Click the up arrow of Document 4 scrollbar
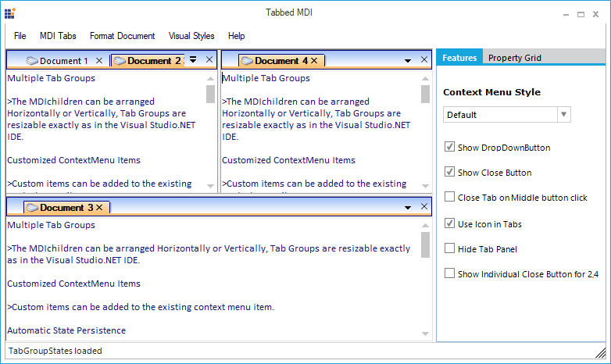This screenshot has height=364, width=611. (425, 79)
